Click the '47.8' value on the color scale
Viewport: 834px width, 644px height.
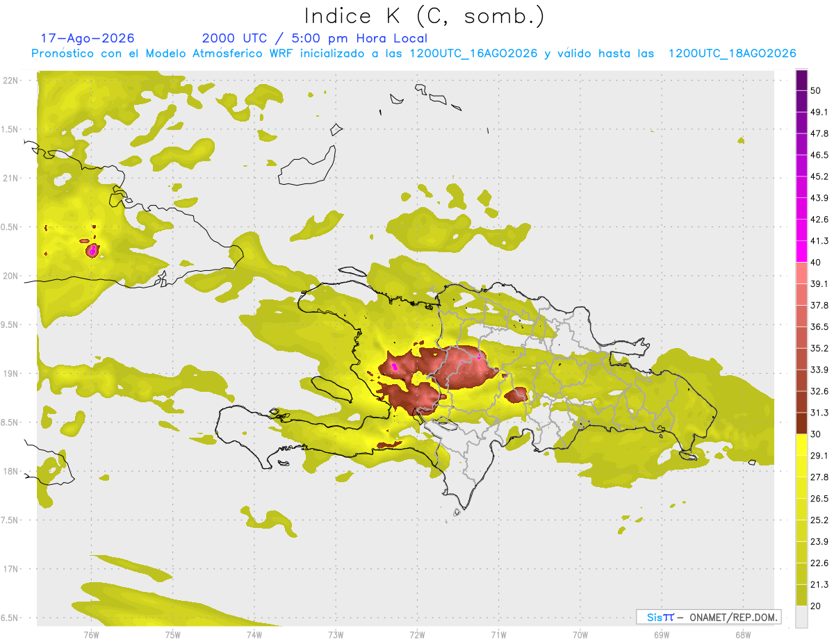point(819,133)
